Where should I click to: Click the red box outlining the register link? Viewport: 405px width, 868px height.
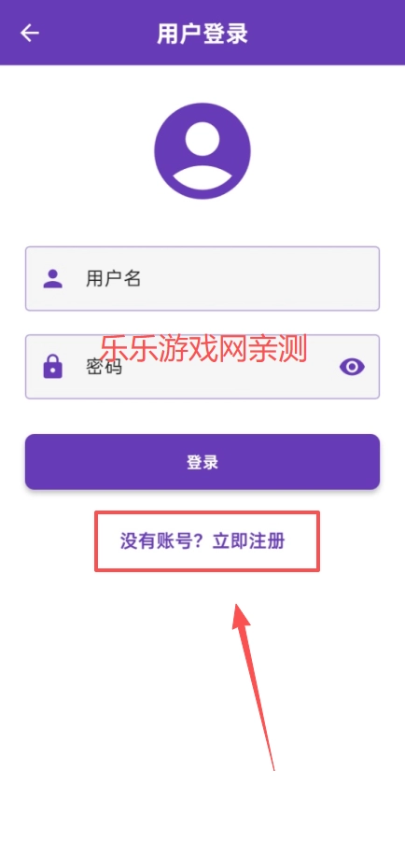tap(207, 540)
